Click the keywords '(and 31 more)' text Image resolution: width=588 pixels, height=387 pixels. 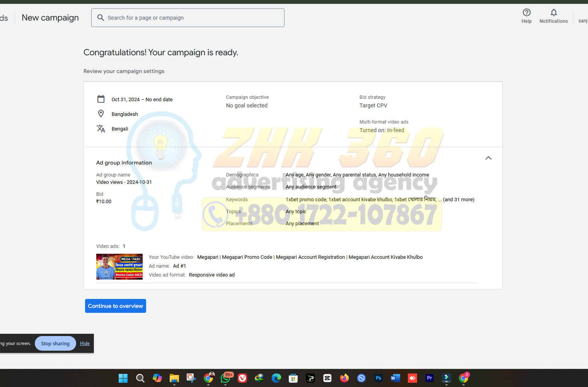click(458, 200)
